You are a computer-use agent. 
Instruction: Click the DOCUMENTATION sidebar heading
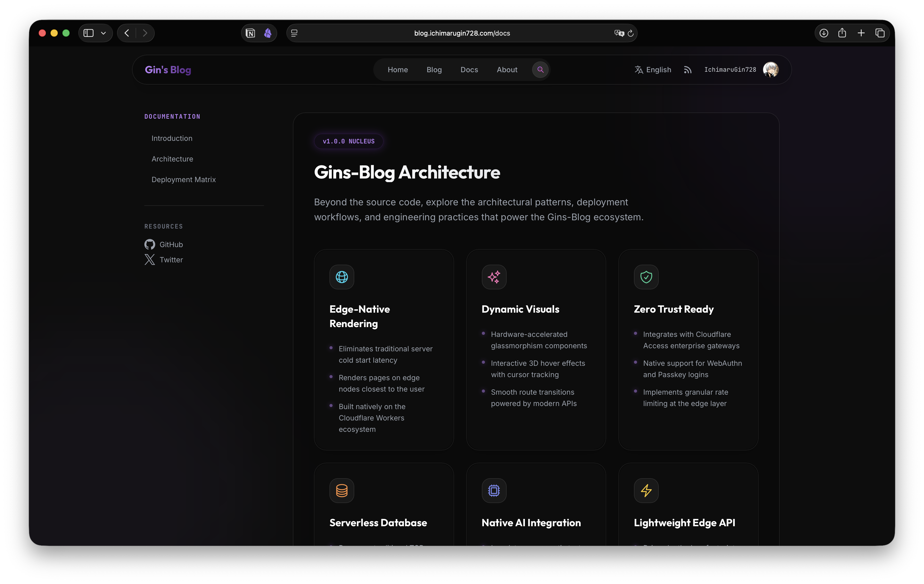[x=172, y=116]
